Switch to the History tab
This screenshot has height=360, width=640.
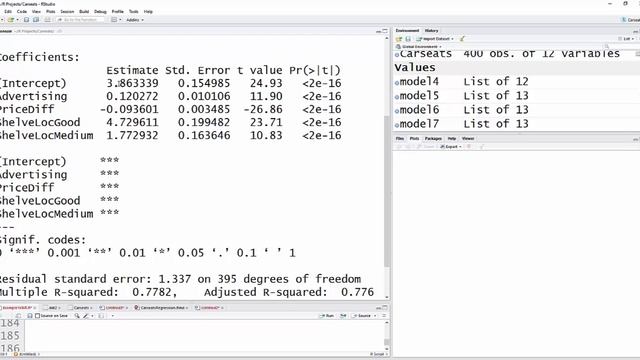click(431, 31)
